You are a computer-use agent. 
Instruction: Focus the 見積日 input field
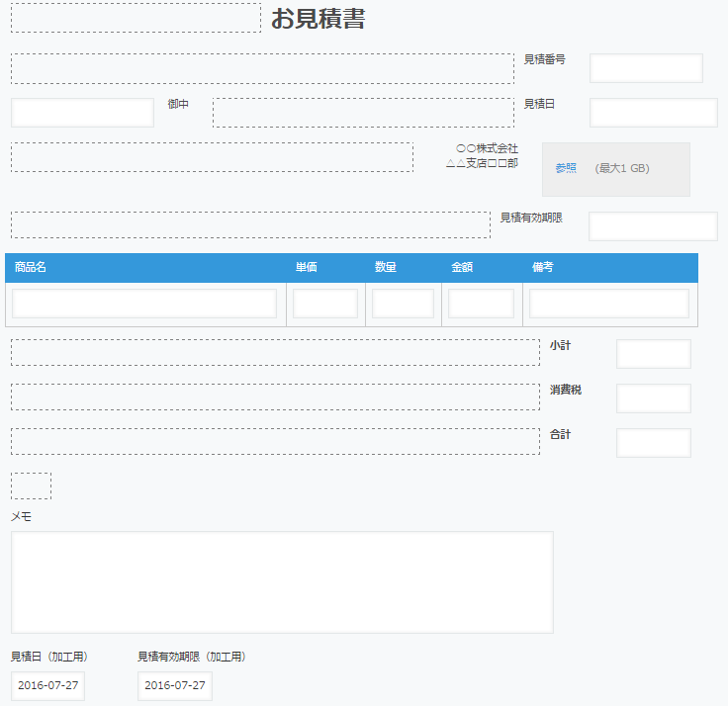click(653, 113)
